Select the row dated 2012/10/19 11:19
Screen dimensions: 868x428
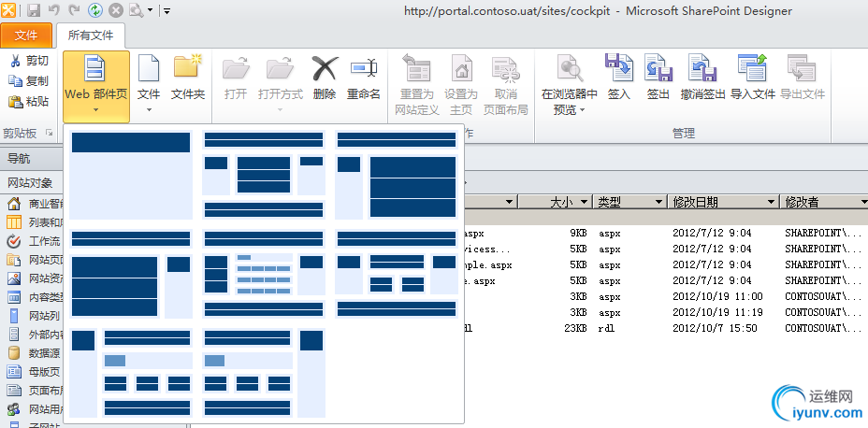pyautogui.click(x=666, y=312)
